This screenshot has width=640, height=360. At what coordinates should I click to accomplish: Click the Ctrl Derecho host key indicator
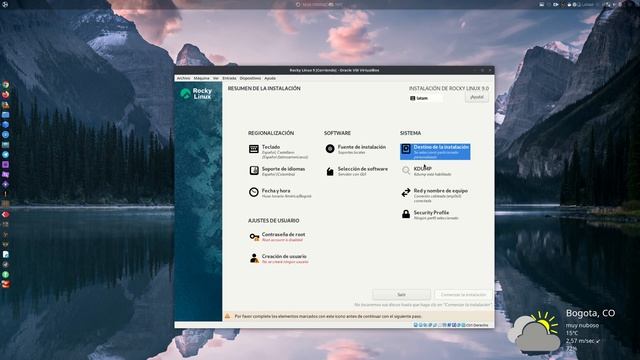pyautogui.click(x=477, y=325)
